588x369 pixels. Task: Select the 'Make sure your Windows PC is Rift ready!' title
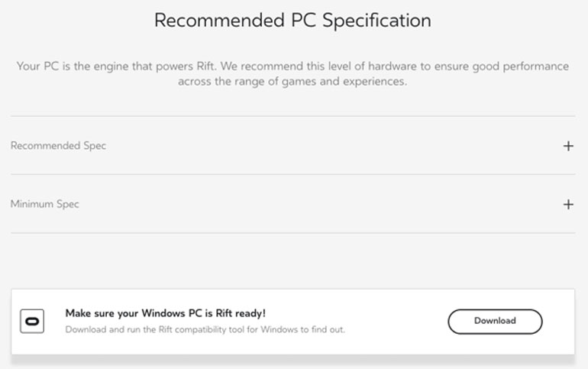click(x=166, y=313)
